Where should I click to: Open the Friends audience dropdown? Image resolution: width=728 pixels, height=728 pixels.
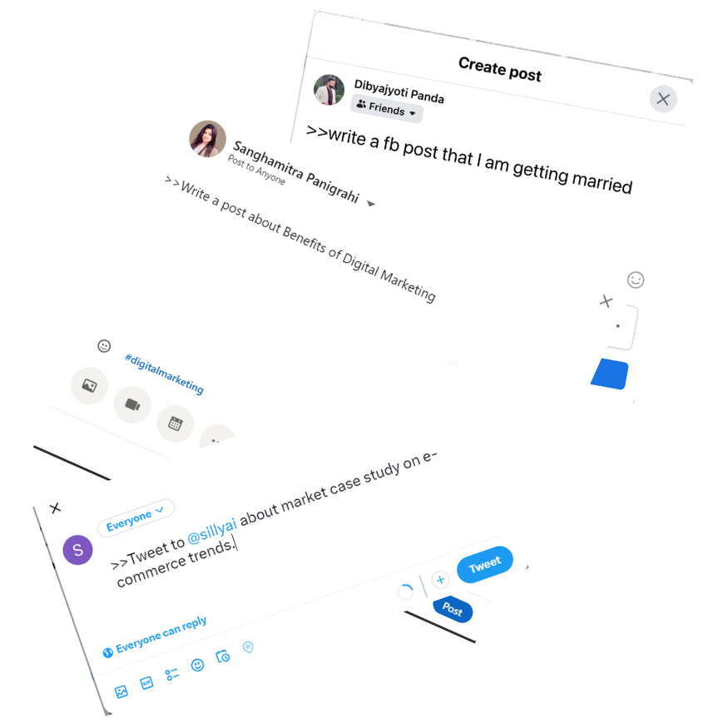(x=386, y=109)
